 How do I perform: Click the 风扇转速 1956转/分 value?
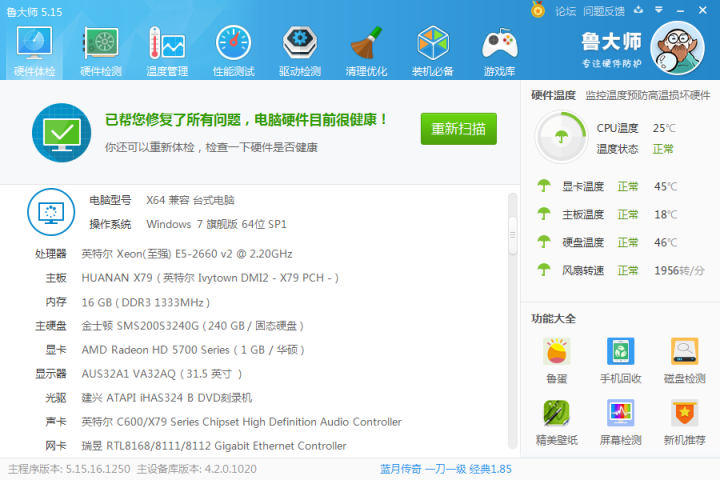[679, 271]
